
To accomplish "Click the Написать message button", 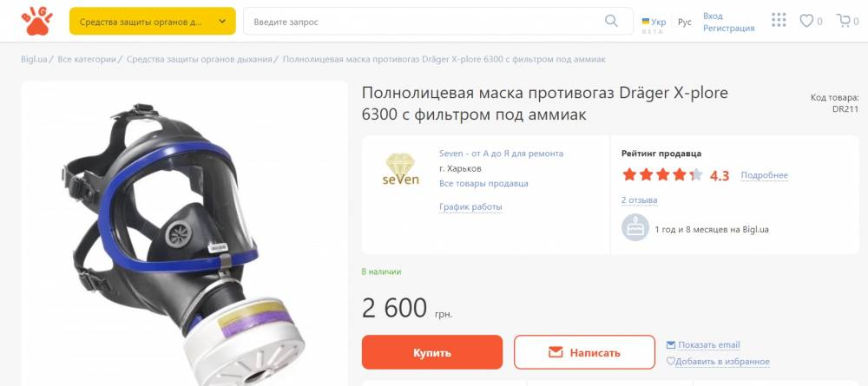I will (x=584, y=352).
